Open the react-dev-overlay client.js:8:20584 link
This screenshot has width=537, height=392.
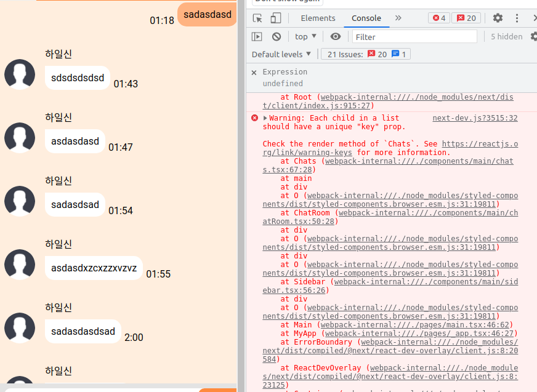tap(390, 351)
